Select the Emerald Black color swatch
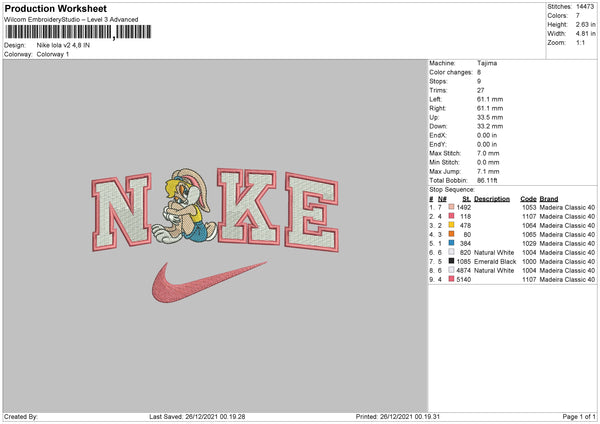Screen dimensions: 600x424 [x=452, y=261]
